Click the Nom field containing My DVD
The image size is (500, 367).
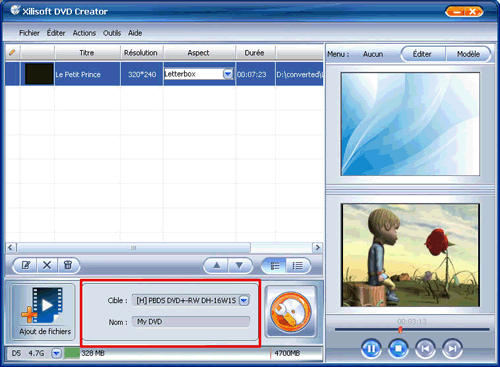point(191,322)
